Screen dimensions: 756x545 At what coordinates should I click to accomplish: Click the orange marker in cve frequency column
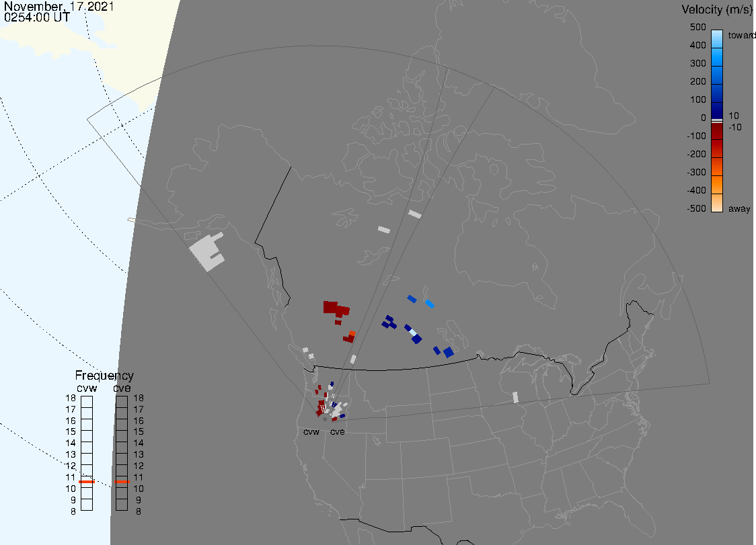click(x=122, y=482)
